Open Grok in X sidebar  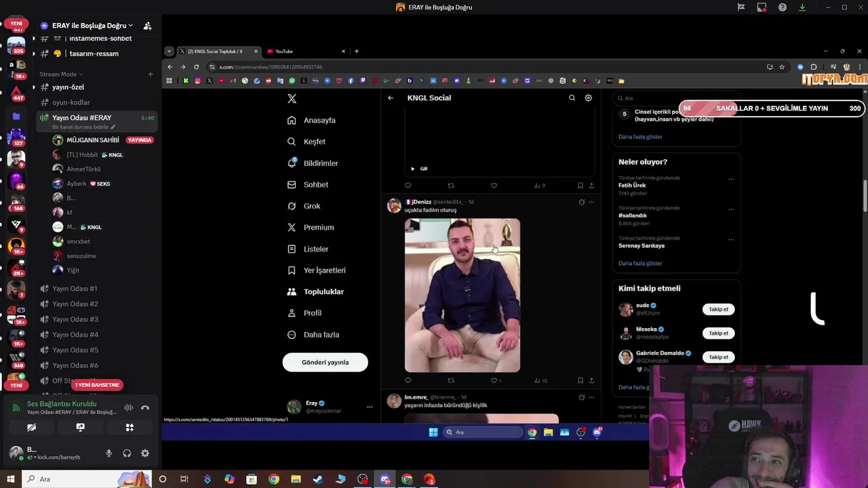[x=303, y=206]
